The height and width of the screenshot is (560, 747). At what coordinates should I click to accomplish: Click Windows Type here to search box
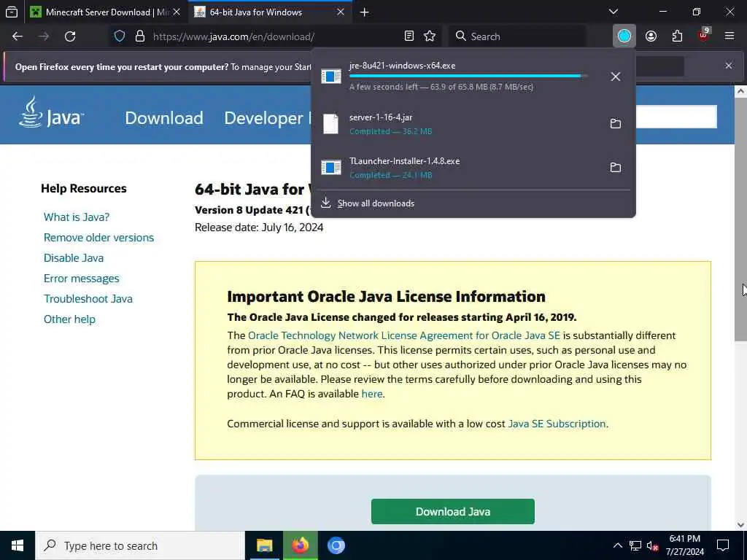(x=139, y=545)
